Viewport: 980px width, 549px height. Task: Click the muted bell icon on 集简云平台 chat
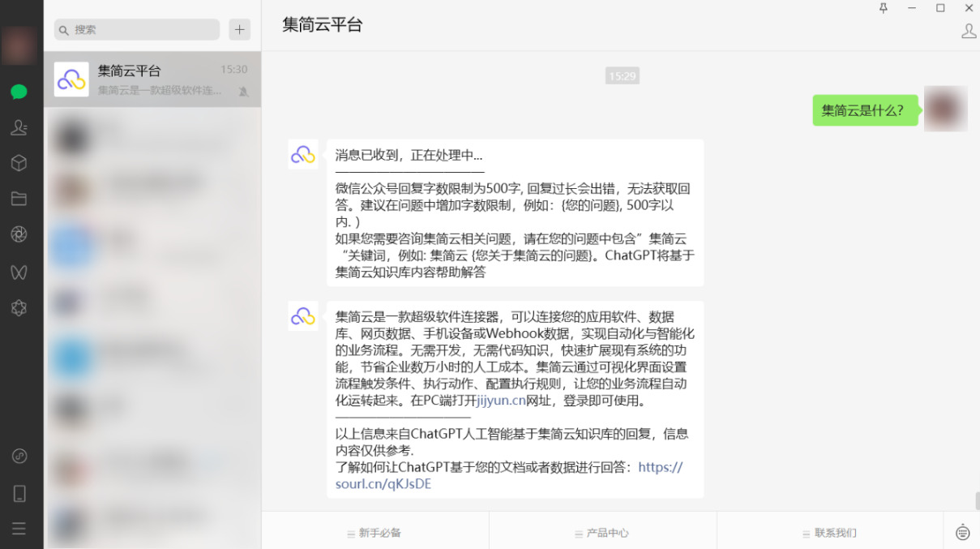[243, 92]
